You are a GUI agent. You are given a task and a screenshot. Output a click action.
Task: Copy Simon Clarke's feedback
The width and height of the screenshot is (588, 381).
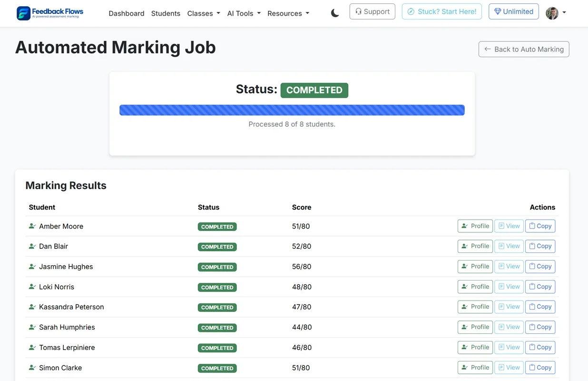click(x=540, y=368)
